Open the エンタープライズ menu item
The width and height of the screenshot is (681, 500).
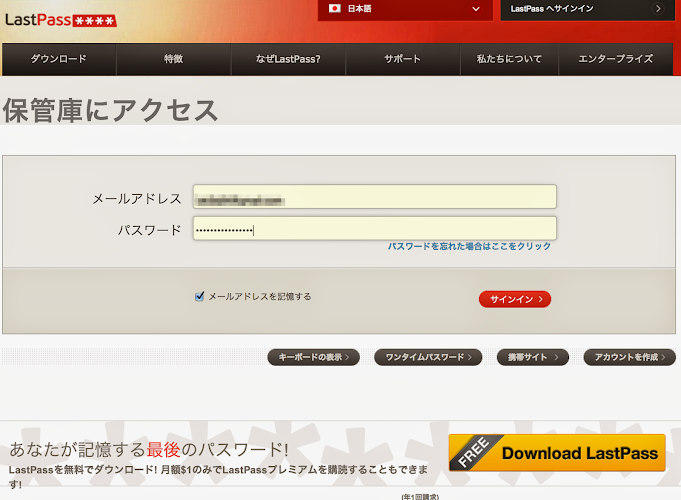point(615,59)
